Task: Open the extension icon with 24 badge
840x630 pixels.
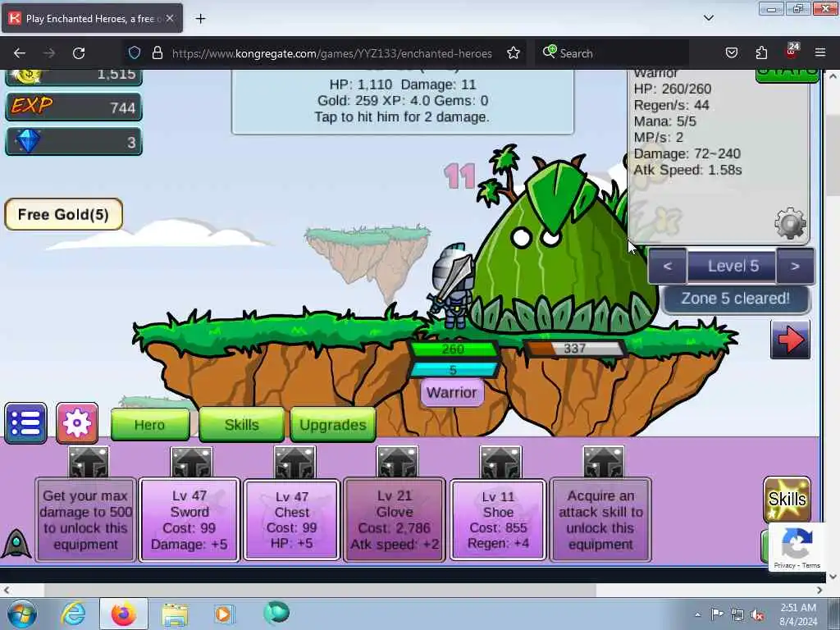Action: point(792,51)
